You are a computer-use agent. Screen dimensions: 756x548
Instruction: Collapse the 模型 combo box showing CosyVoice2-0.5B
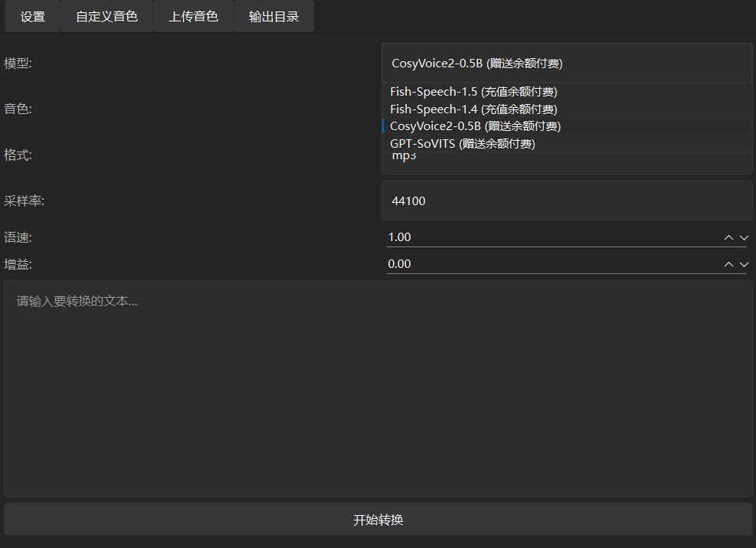567,63
